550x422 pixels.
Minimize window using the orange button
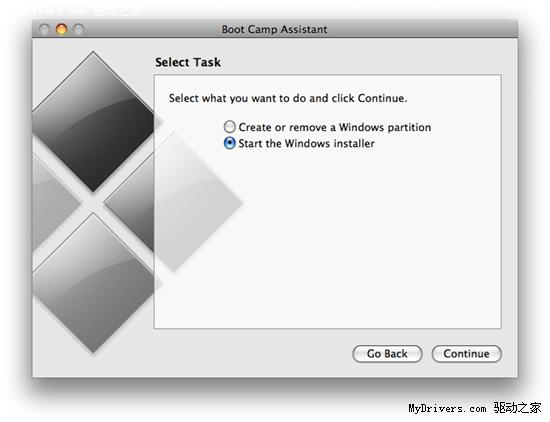click(x=61, y=29)
